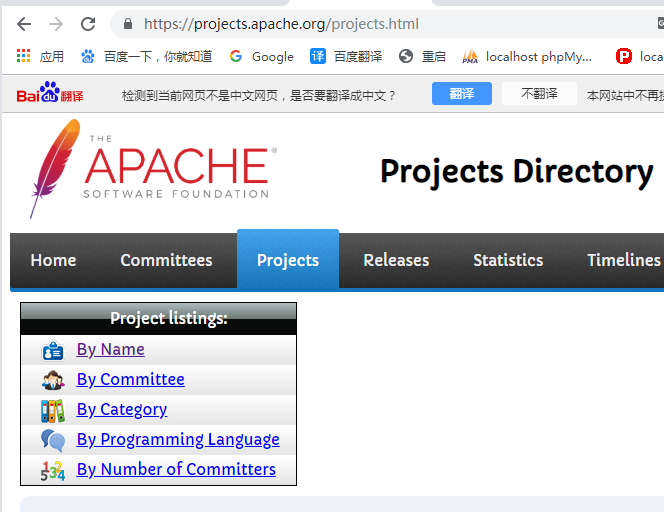The image size is (664, 512).
Task: Open the 百度一下，你就知道 bookmark
Action: point(147,56)
